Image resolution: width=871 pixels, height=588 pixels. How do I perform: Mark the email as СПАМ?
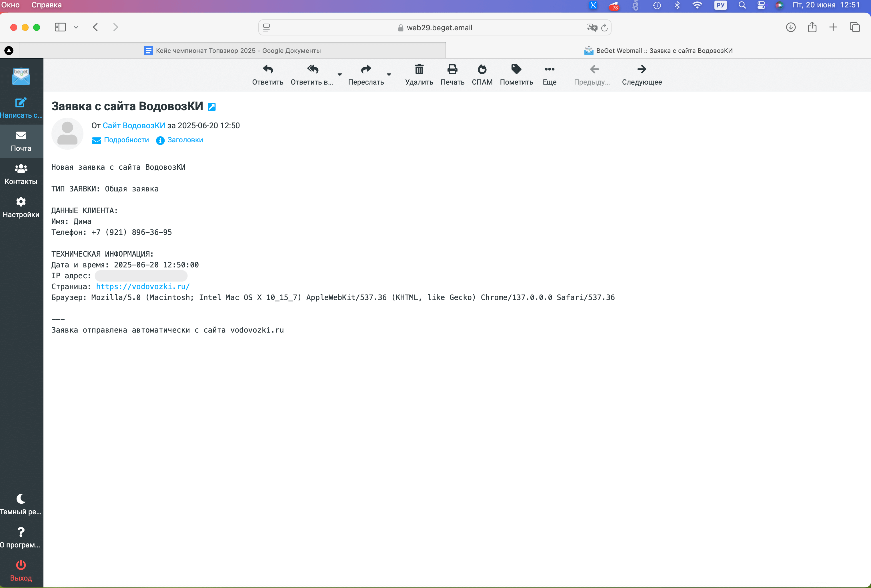coord(482,70)
